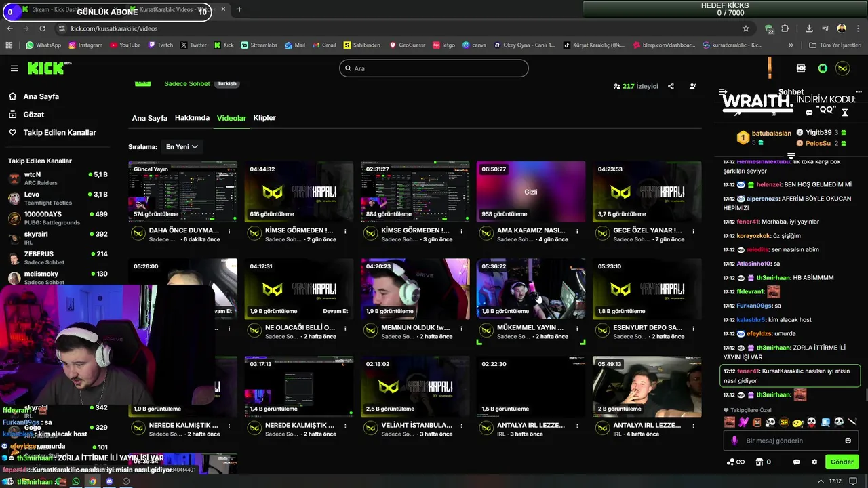Click in the Bir mesaj gönderin field
The image size is (868, 488).
pos(790,441)
